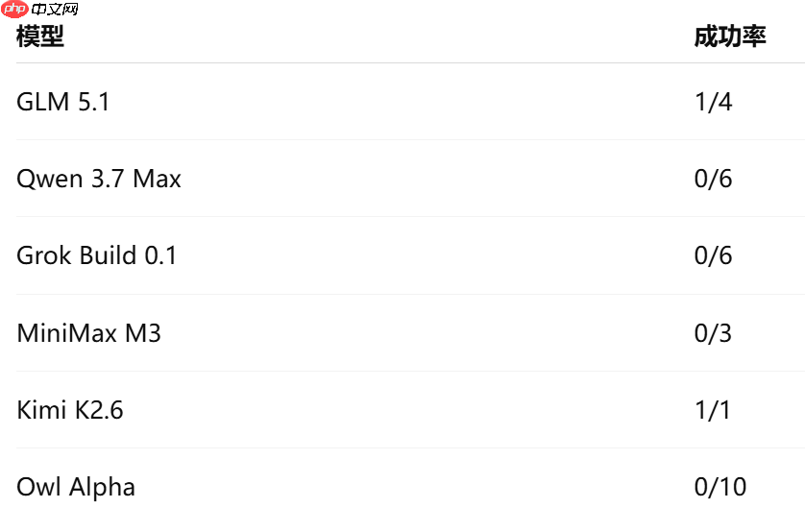Select the Qwen 3.7 Max row label

click(x=99, y=179)
